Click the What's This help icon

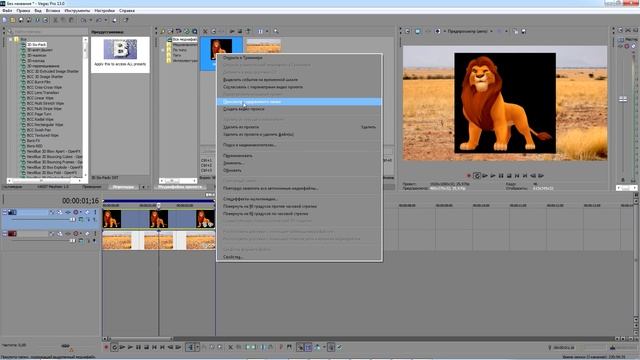point(126,20)
